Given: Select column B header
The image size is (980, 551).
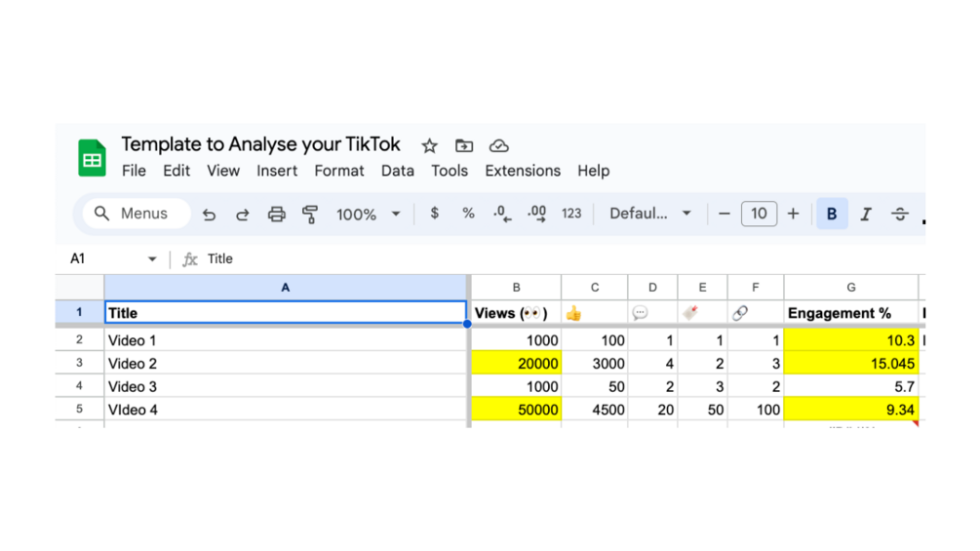Looking at the screenshot, I should (516, 288).
